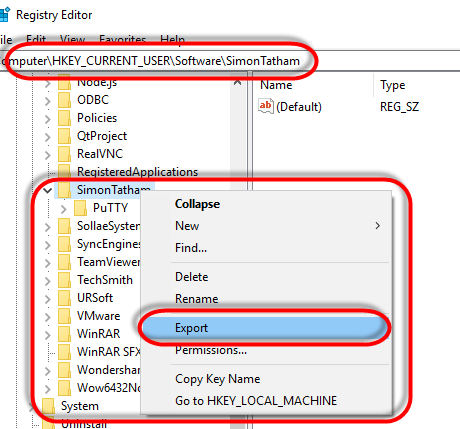Click the SyncEngines folder icon

(64, 244)
